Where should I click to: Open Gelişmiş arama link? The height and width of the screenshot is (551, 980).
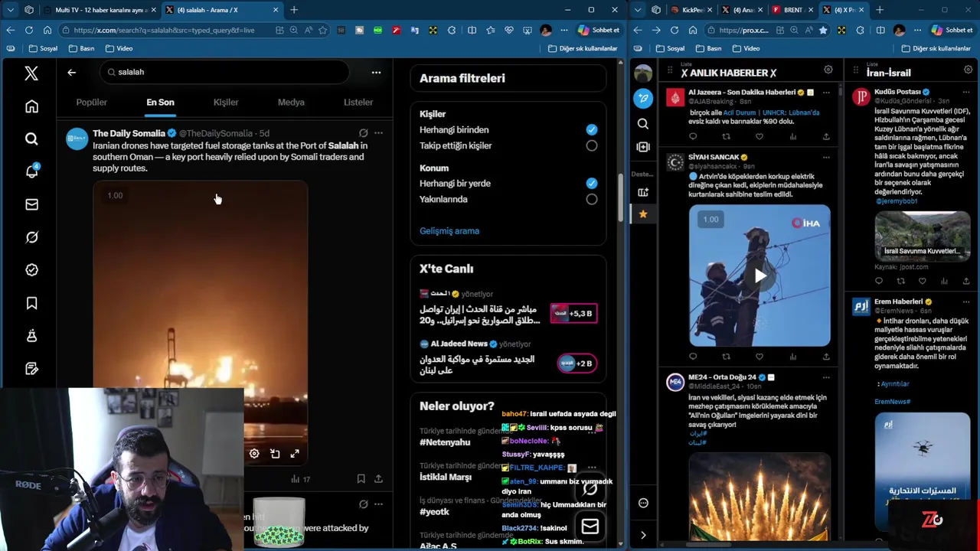click(x=449, y=230)
